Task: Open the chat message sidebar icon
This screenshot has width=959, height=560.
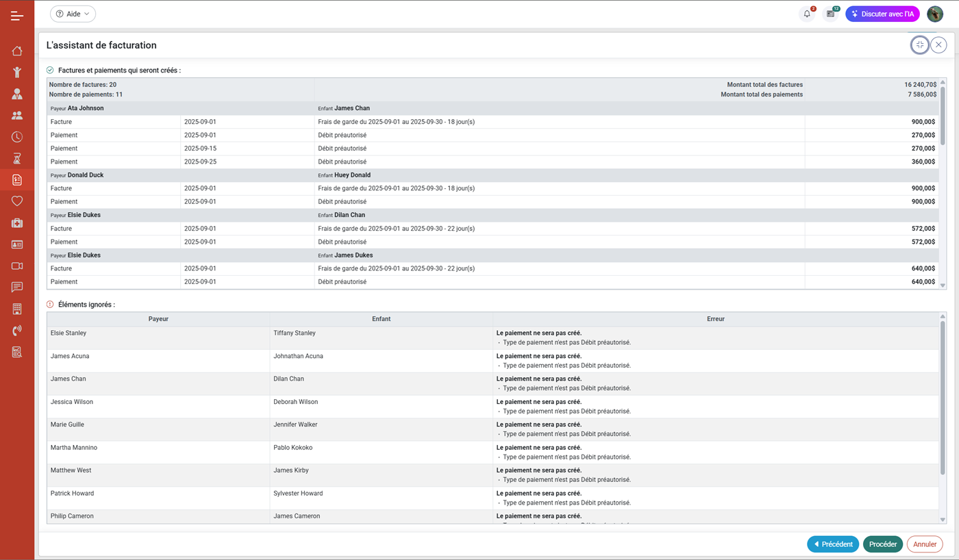Action: [x=17, y=288]
